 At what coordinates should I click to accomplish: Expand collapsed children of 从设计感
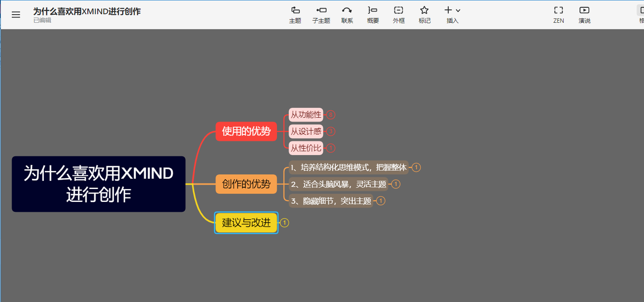coord(330,131)
